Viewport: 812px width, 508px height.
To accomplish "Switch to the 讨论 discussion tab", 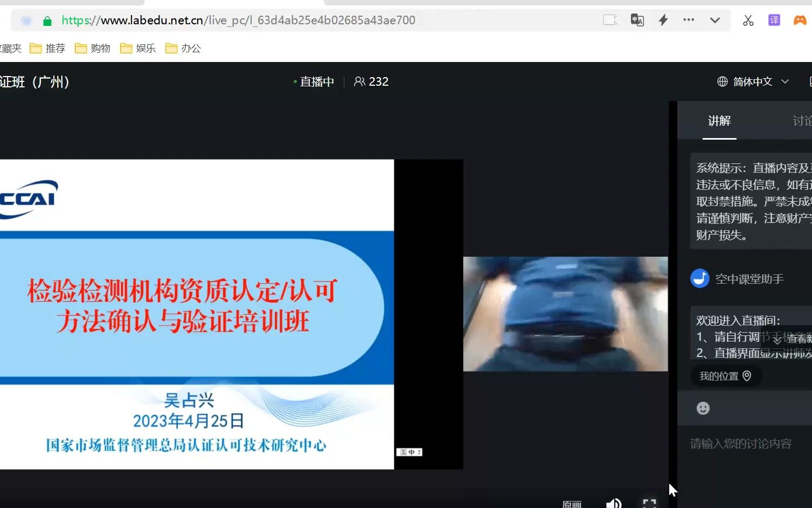I will [801, 121].
